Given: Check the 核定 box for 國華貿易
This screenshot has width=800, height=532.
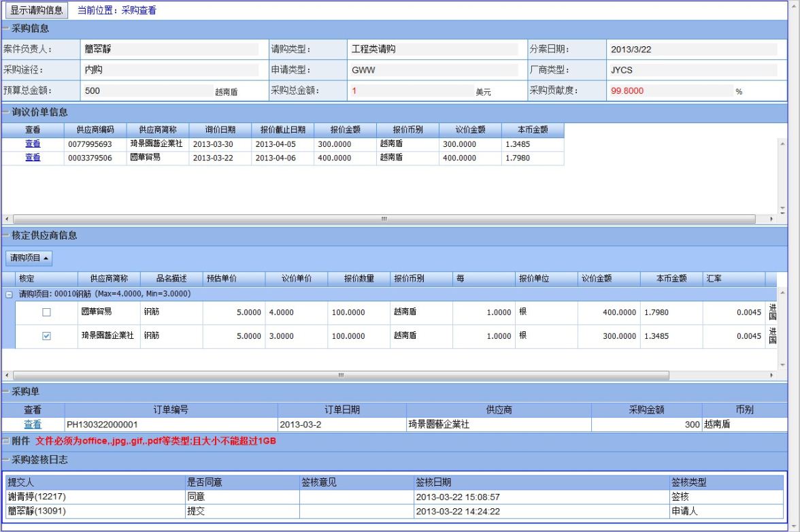Looking at the screenshot, I should [46, 312].
